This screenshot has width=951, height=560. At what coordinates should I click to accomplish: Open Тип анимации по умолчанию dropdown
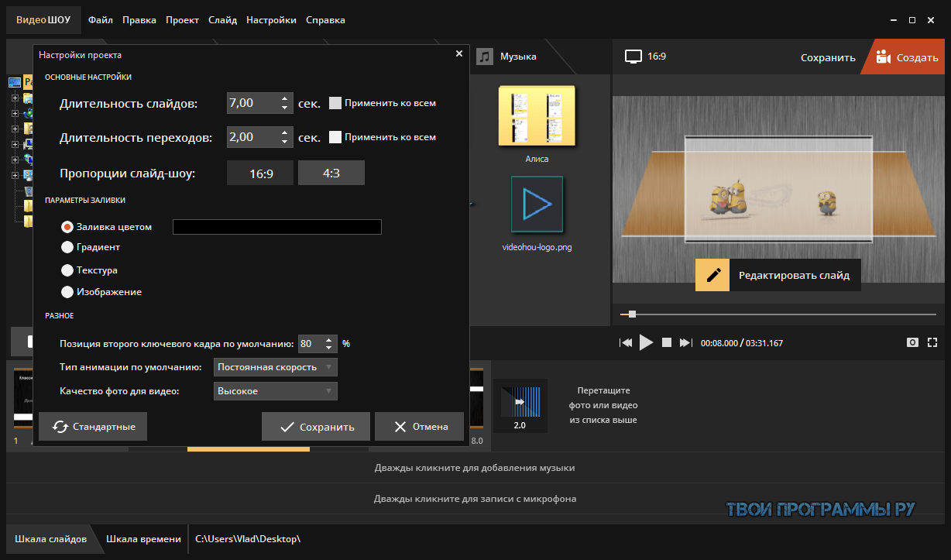276,366
